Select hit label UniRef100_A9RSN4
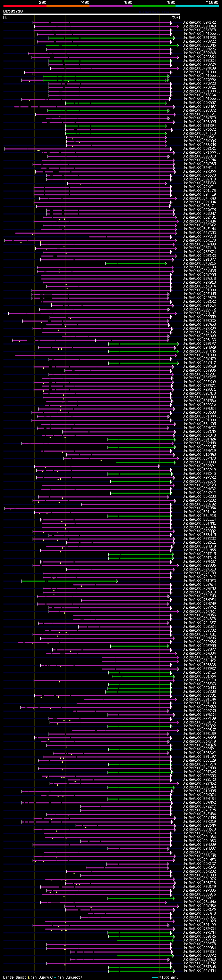Viewport: 222px width, 980px height. tap(199, 932)
